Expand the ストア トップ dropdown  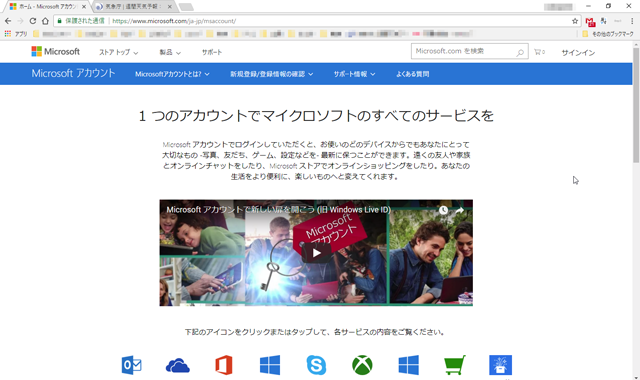tap(118, 52)
